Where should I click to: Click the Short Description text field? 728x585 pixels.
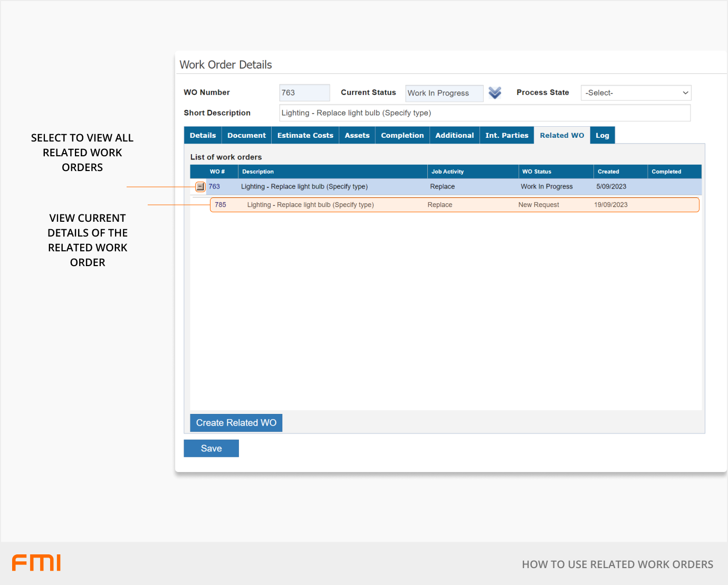tap(484, 113)
